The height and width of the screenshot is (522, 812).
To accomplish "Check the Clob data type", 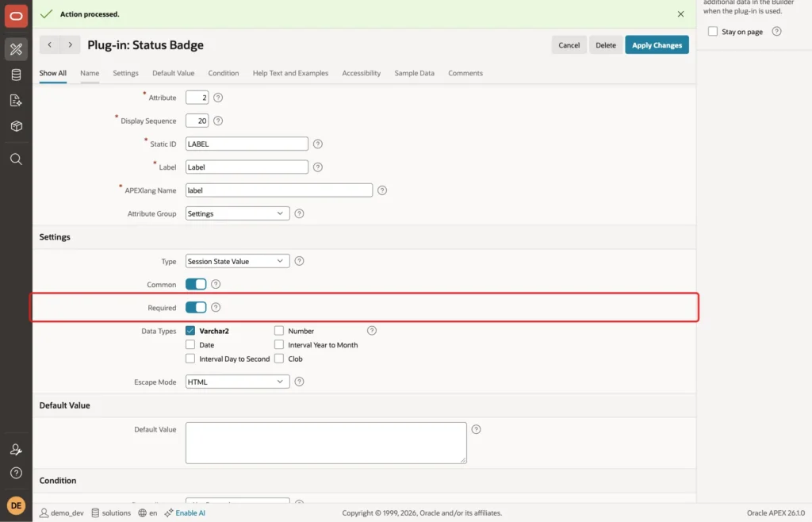I will [x=279, y=359].
